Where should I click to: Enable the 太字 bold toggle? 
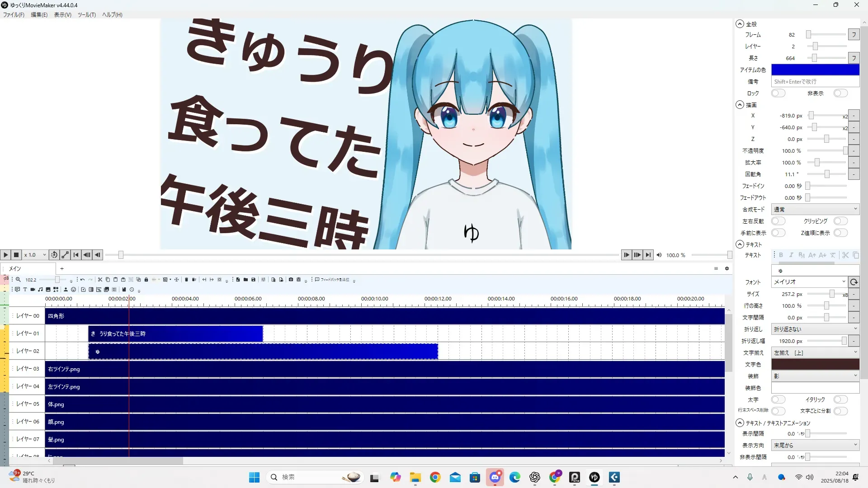coord(778,399)
